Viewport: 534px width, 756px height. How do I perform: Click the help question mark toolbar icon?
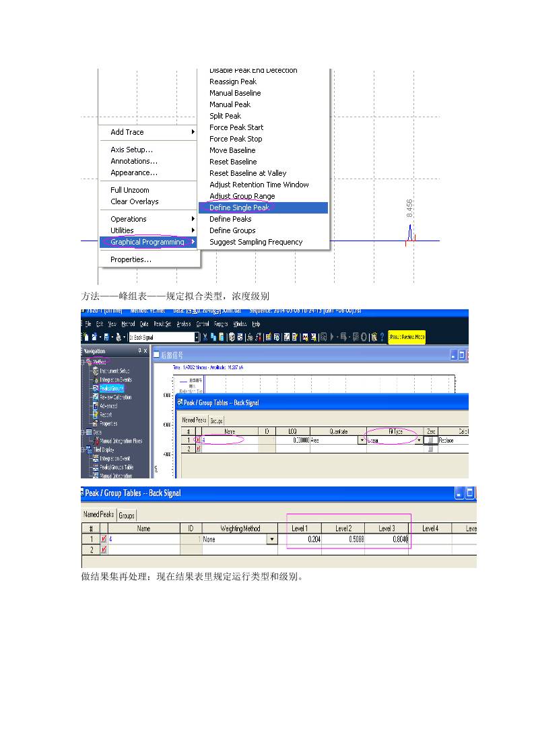(x=382, y=337)
